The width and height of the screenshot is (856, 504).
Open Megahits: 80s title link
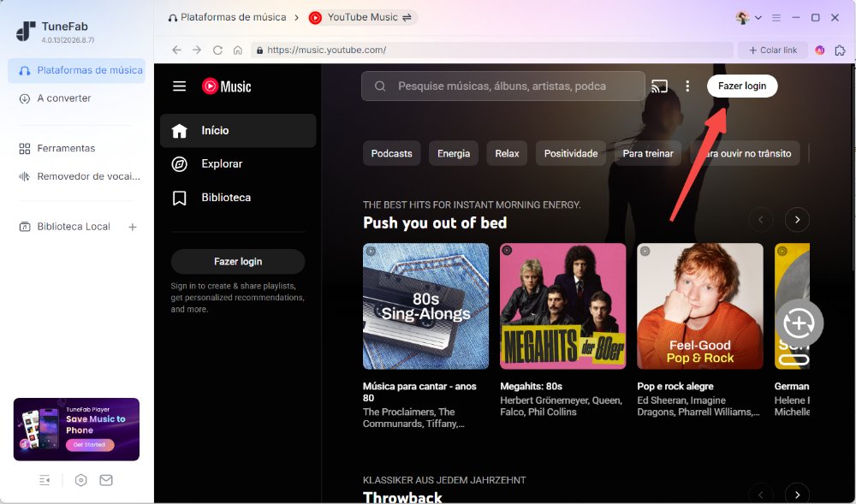[x=532, y=386]
